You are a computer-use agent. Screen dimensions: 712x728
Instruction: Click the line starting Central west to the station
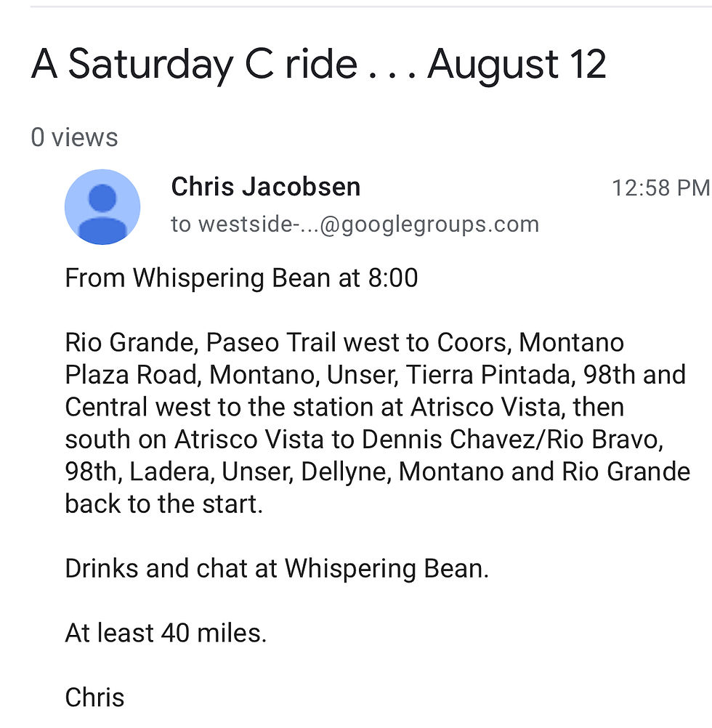[x=344, y=407]
